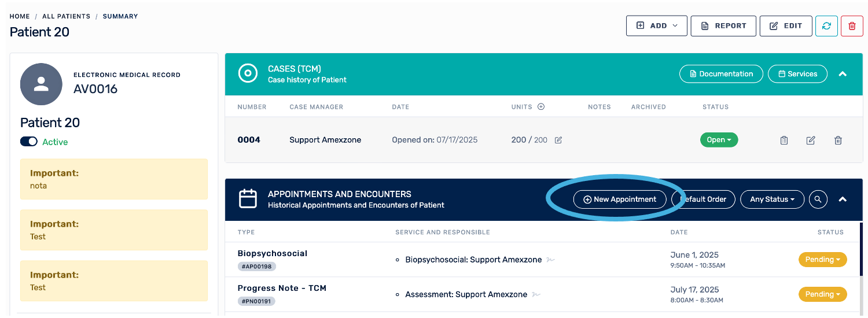This screenshot has width=868, height=318.
Task: Toggle the patient Active switch
Action: coord(29,142)
